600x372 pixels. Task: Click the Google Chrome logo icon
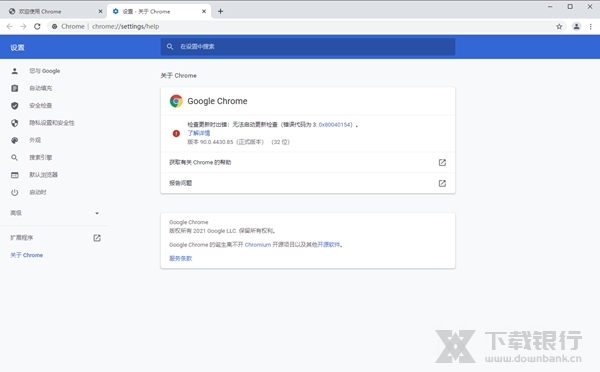176,101
